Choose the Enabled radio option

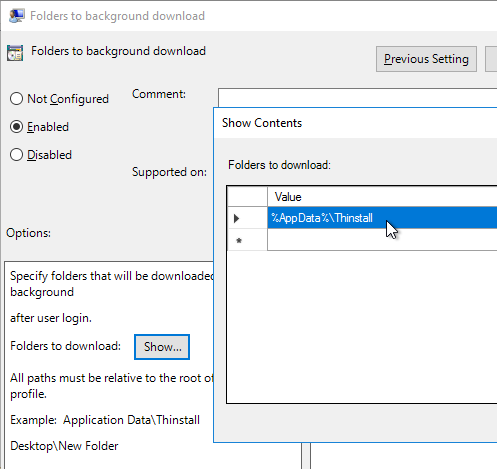pos(16,127)
